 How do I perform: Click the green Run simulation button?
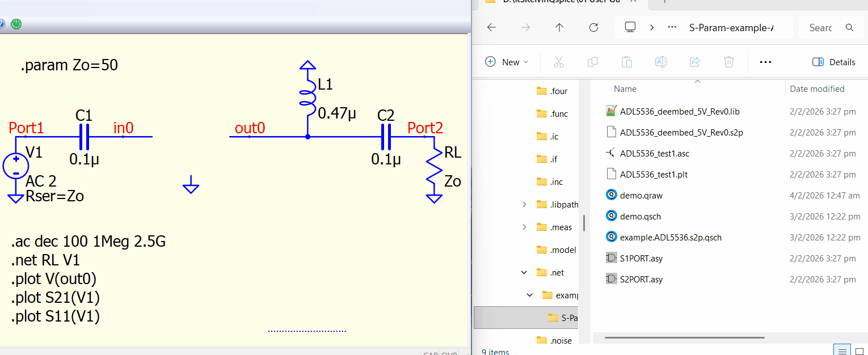[16, 24]
